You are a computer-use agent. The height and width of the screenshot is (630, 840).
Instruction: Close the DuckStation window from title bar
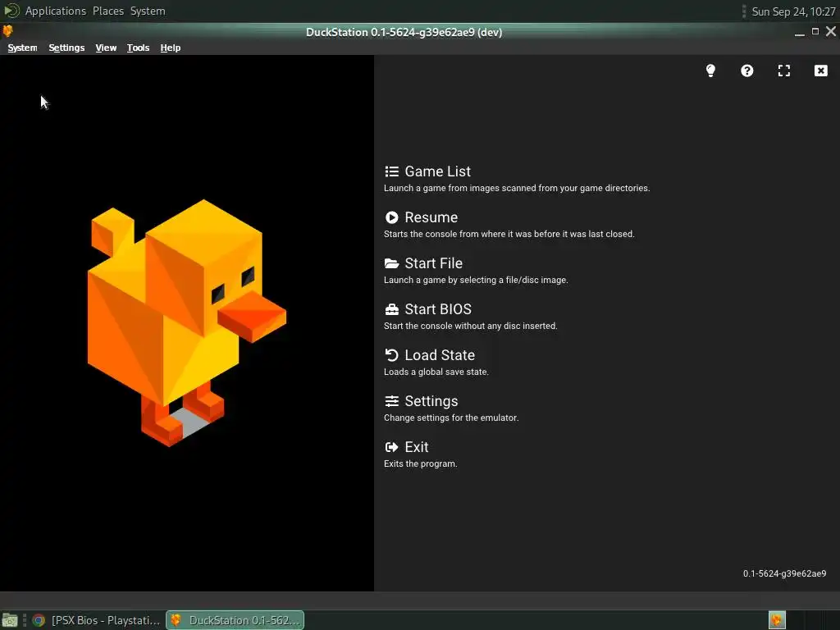point(831,32)
